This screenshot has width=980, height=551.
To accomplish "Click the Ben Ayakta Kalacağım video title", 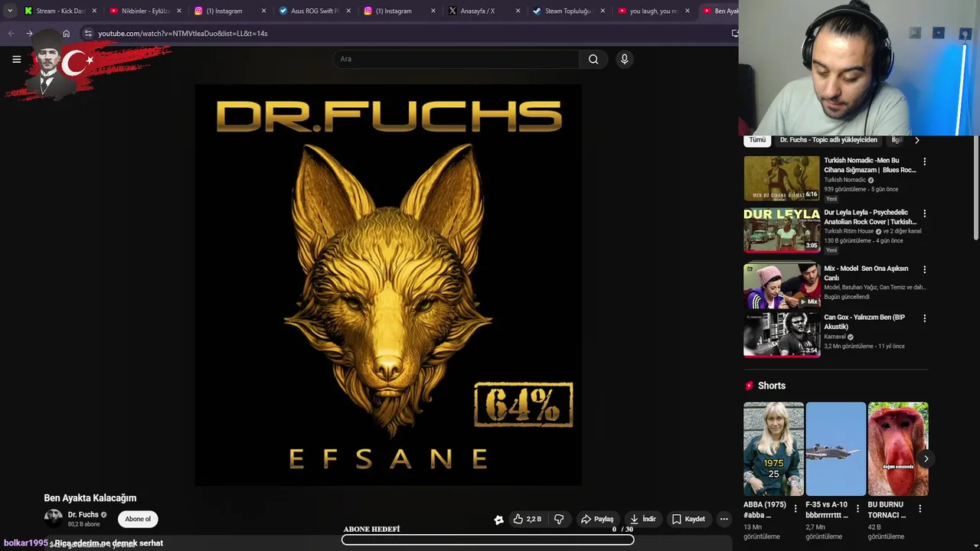I will [x=90, y=498].
